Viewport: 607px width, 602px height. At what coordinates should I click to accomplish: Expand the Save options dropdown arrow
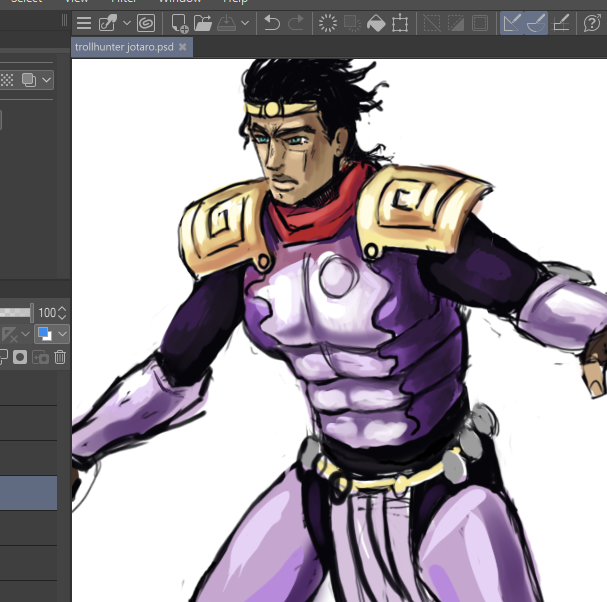coord(245,23)
